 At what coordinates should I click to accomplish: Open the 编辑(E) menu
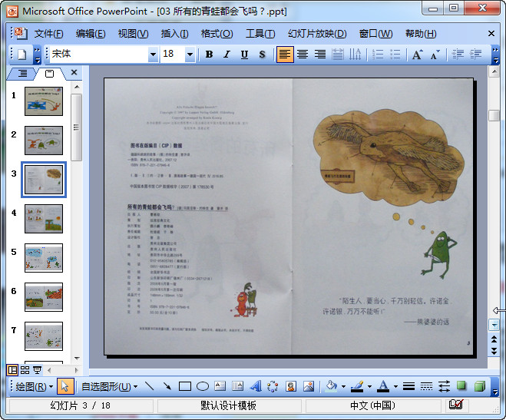91,34
